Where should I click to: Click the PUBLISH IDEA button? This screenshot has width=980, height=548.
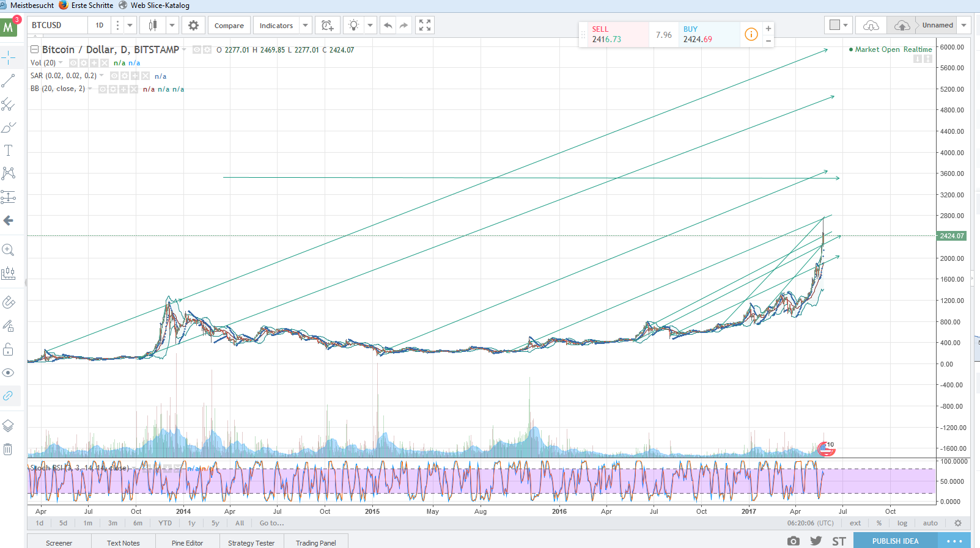895,541
